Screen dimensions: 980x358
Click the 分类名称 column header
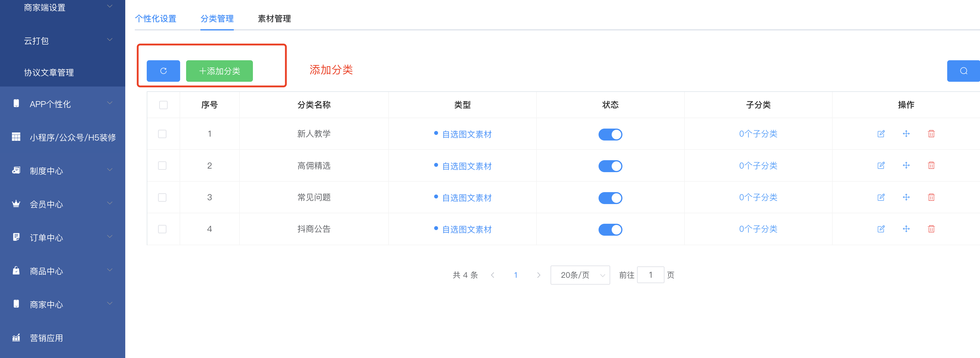314,105
